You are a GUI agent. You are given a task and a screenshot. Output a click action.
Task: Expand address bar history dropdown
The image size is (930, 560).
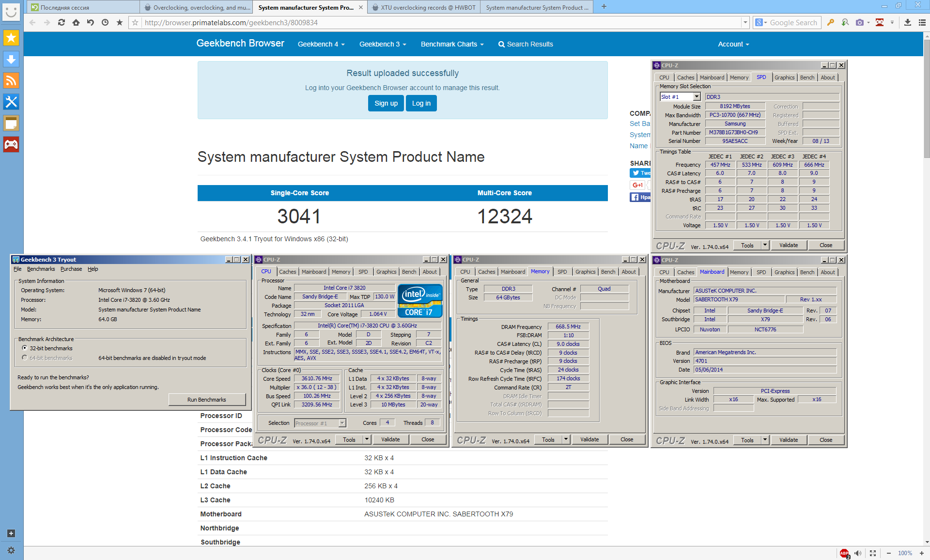pyautogui.click(x=745, y=22)
